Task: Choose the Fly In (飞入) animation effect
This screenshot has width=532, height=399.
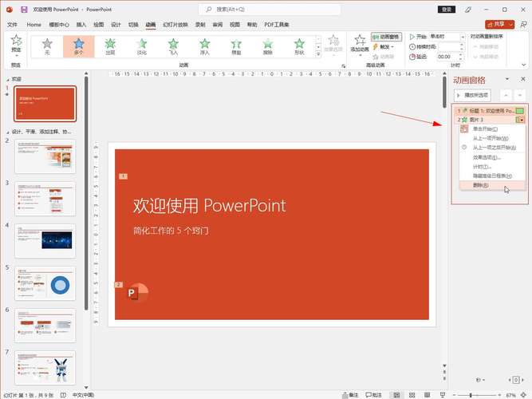Action: (x=173, y=46)
